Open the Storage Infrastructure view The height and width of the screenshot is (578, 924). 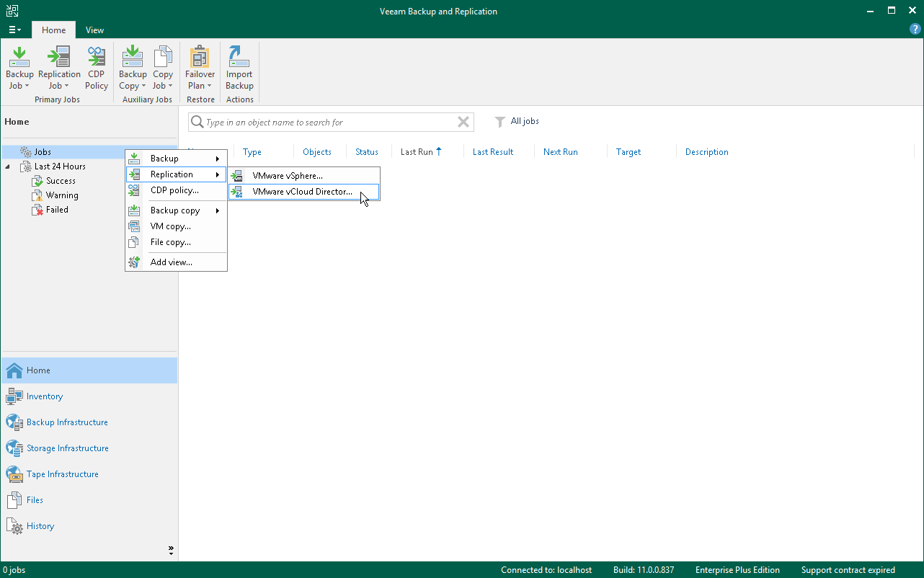tap(89, 448)
